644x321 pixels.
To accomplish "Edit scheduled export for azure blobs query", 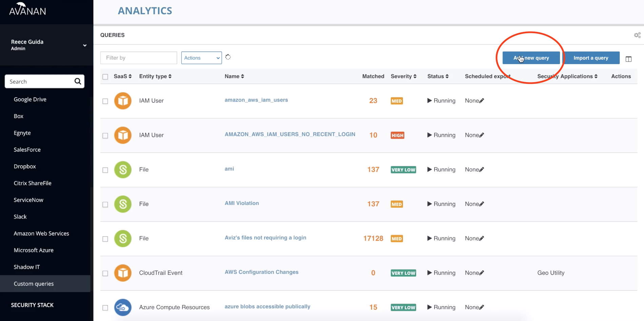I will [x=482, y=307].
